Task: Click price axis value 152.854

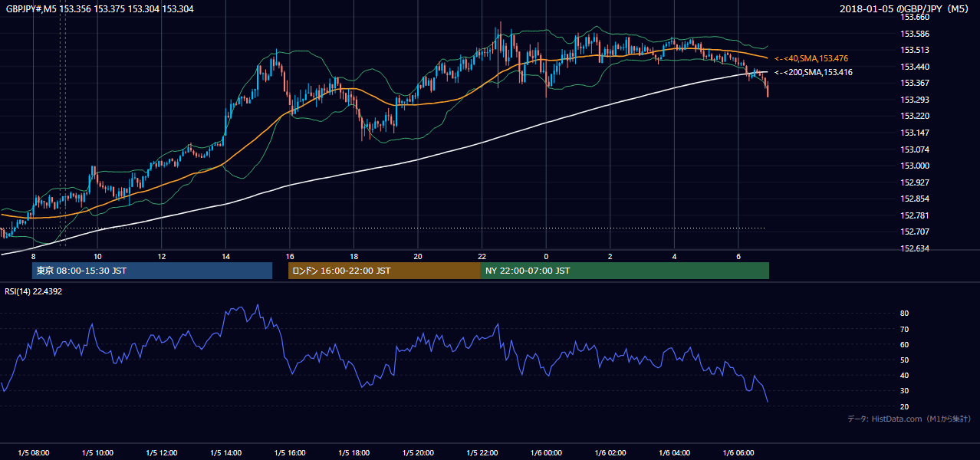Action: click(915, 199)
